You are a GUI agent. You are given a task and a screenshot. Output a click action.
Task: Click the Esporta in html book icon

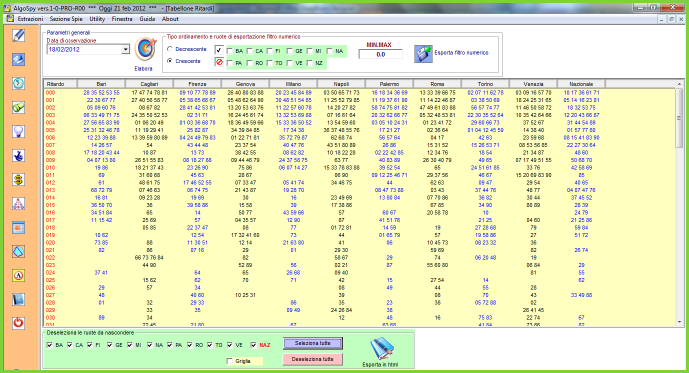point(381,349)
